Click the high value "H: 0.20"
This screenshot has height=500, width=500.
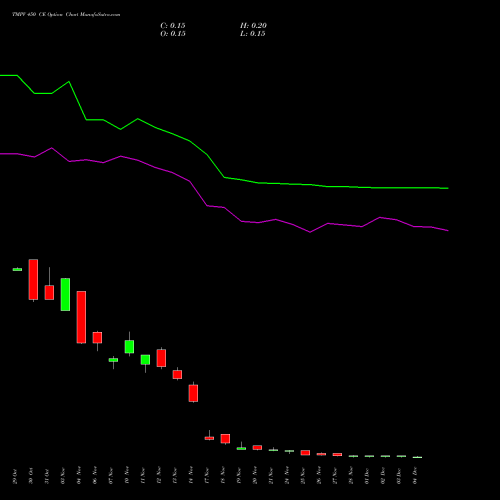tap(253, 26)
